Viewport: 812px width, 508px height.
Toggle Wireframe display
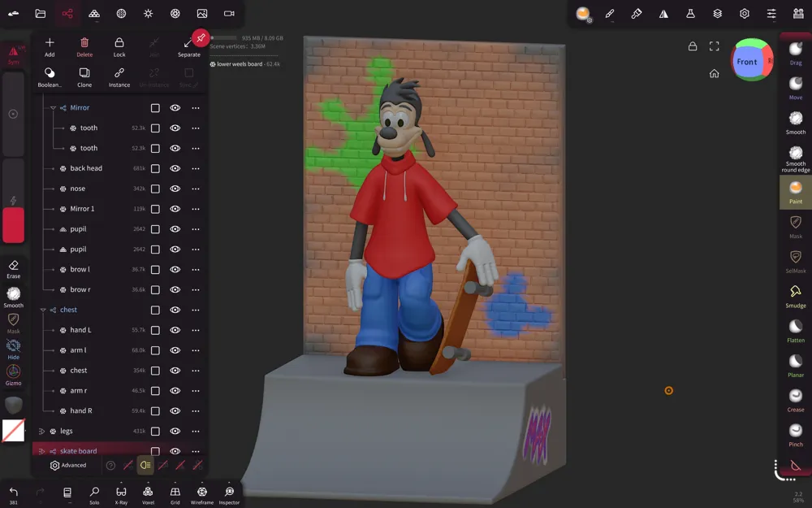point(202,494)
